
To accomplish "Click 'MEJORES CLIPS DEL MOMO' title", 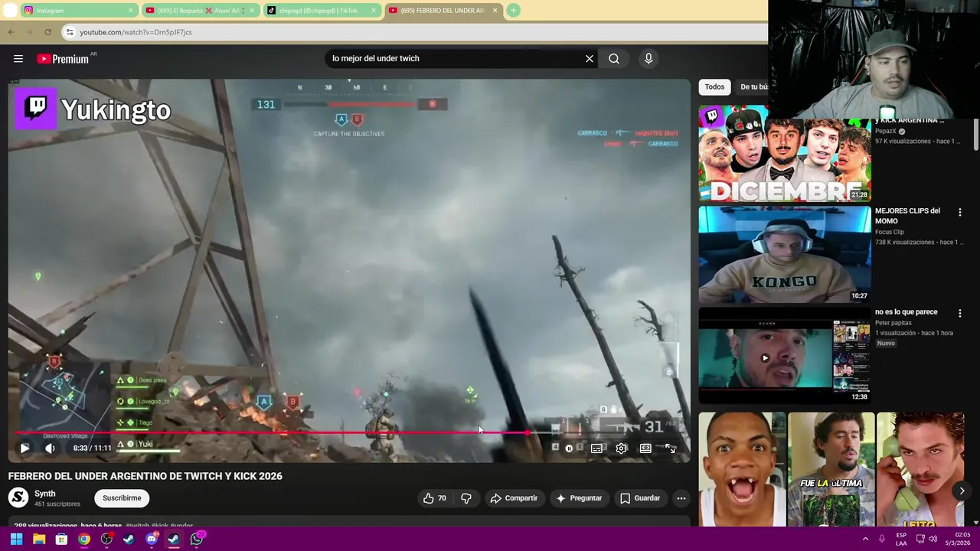I will pyautogui.click(x=907, y=216).
